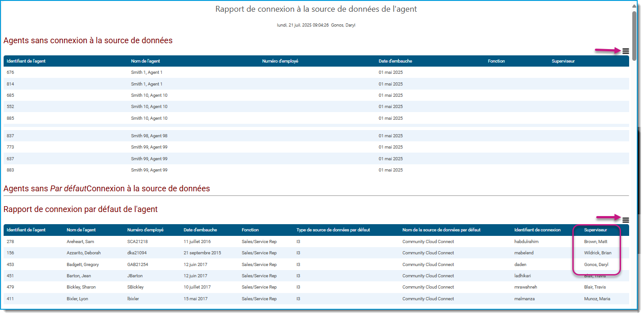Open hamburger menu above the default connection table
This screenshot has width=644, height=316.
[x=626, y=220]
